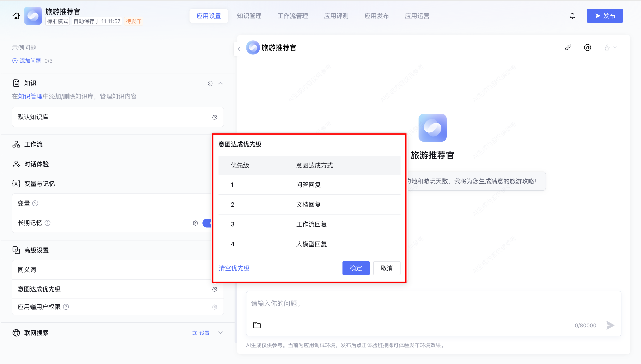641x364 pixels.
Task: Click the blue 发布 button
Action: click(x=605, y=16)
